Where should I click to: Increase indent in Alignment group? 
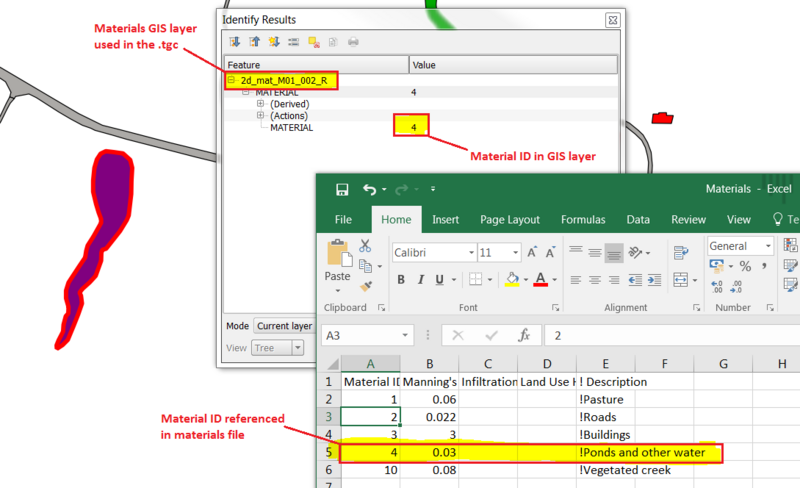(655, 279)
